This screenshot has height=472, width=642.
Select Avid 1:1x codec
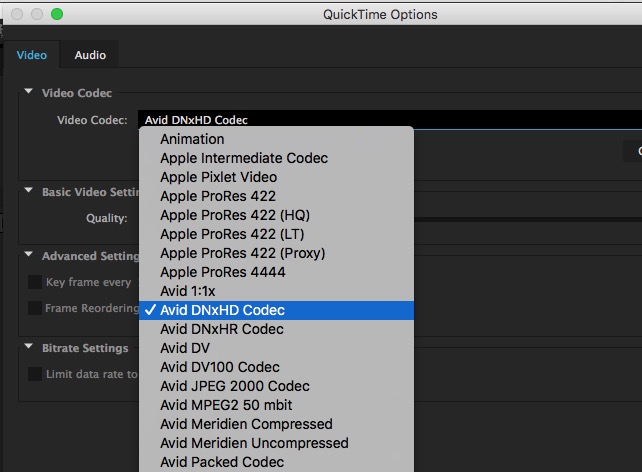pos(276,291)
